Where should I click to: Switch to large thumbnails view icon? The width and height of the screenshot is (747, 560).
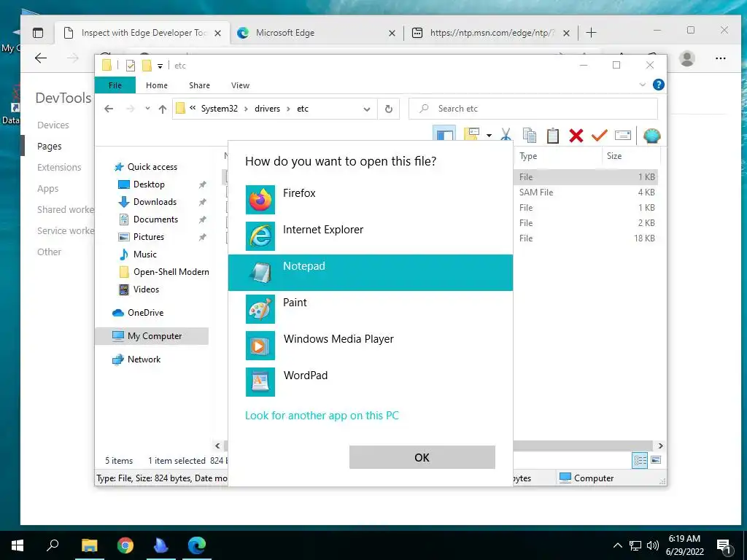pyautogui.click(x=656, y=460)
